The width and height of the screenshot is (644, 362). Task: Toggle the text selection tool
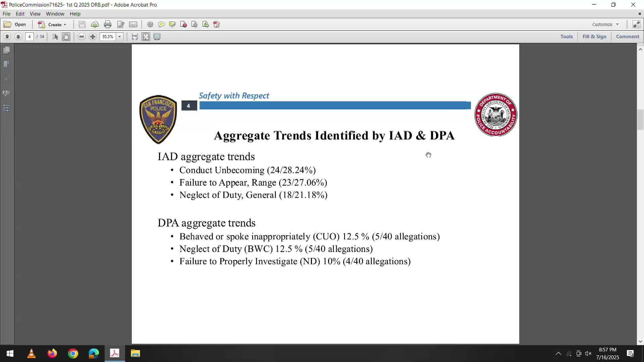56,37
